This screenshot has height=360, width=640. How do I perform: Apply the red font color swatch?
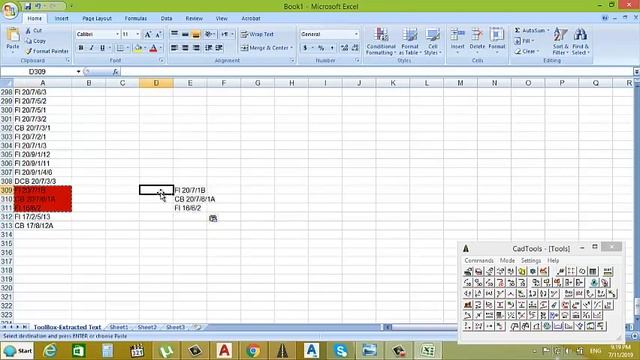tap(153, 48)
